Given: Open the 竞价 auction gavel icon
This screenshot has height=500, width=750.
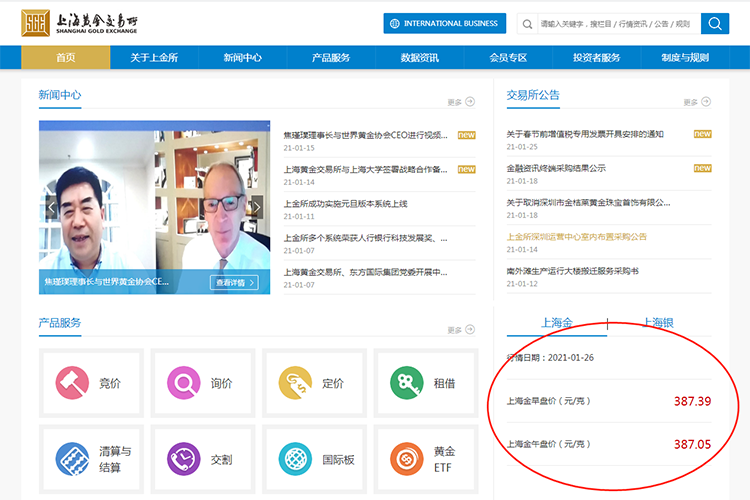Looking at the screenshot, I should click(72, 383).
